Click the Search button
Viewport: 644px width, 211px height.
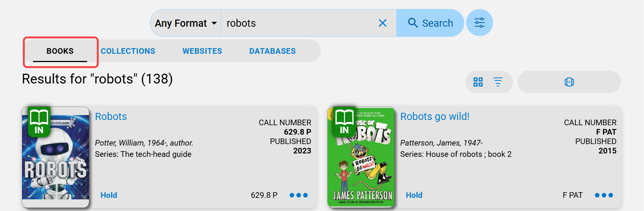pyautogui.click(x=430, y=23)
